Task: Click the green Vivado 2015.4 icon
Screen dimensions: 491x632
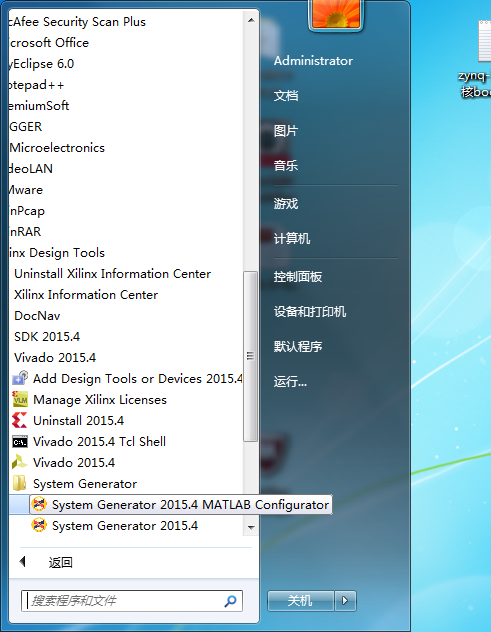Action: tap(20, 462)
